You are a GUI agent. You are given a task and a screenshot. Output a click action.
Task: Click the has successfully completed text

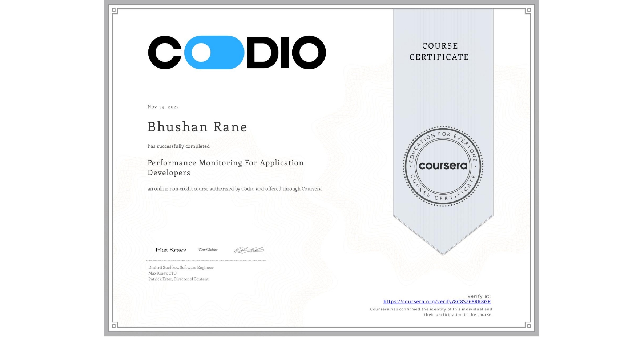point(178,146)
